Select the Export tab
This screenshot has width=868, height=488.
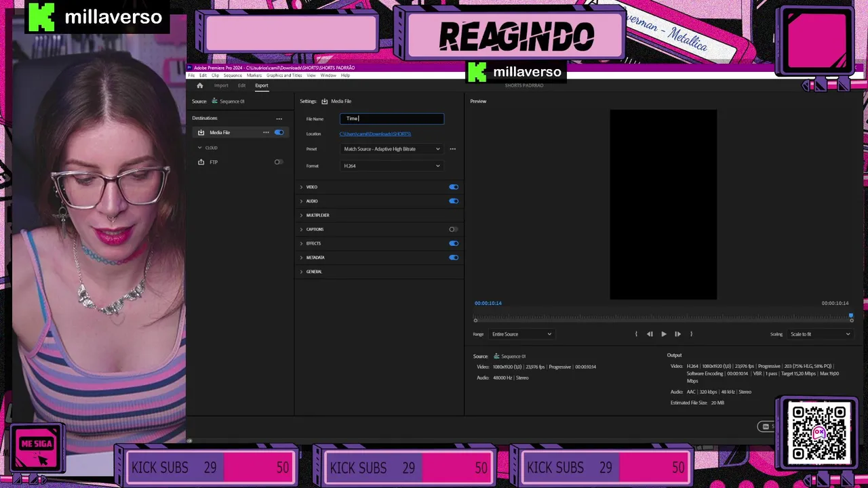point(262,85)
